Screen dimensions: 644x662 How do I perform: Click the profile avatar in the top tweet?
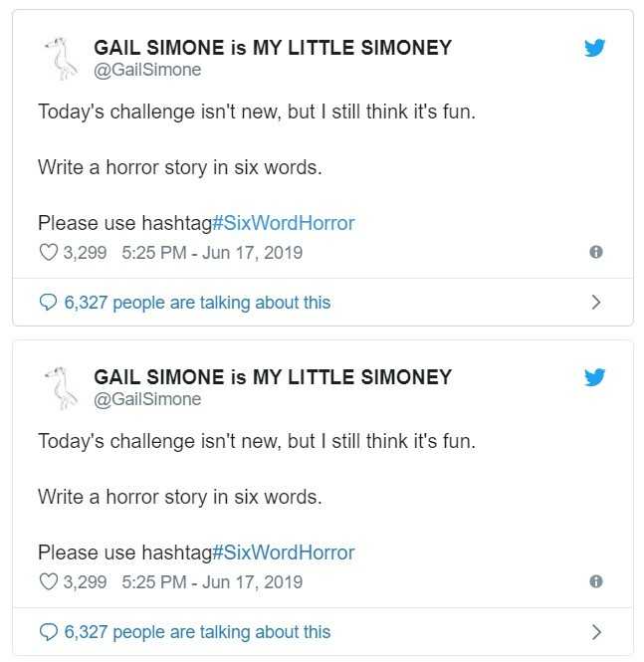pos(62,59)
